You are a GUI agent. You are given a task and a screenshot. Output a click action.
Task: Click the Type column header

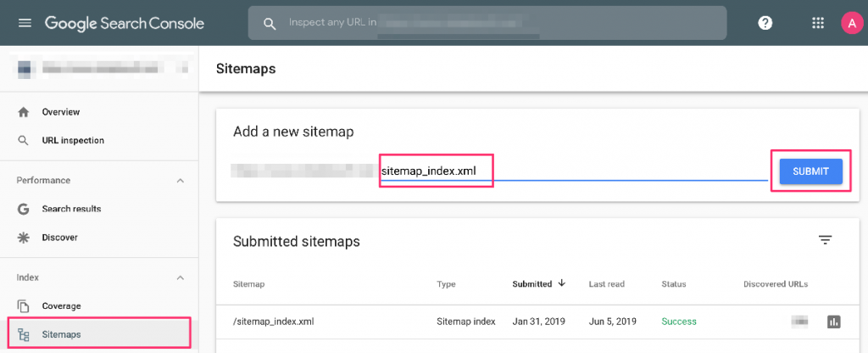click(x=446, y=283)
